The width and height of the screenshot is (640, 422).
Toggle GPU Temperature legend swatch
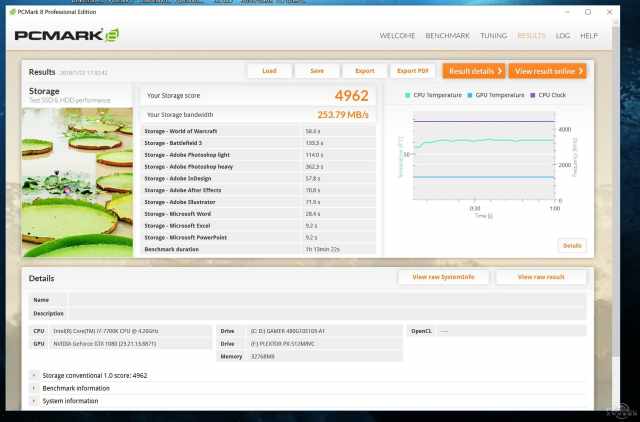[469, 95]
